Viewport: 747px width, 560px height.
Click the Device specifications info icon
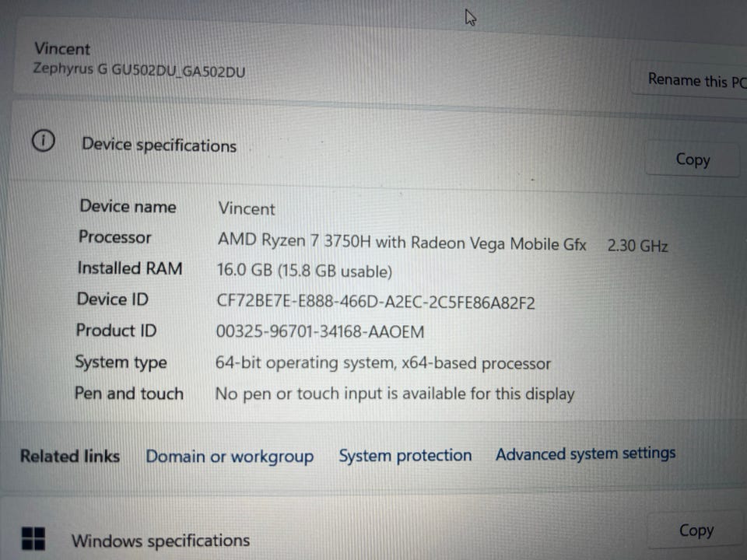pos(44,141)
